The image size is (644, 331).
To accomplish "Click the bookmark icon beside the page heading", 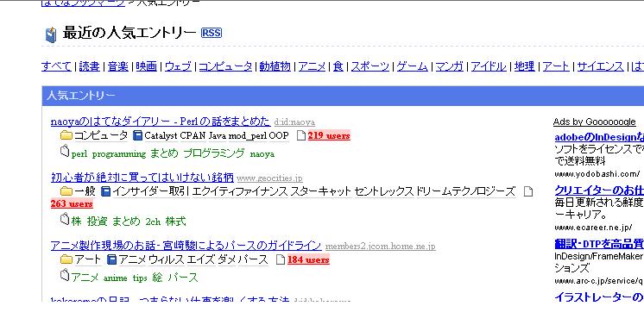I will point(51,34).
